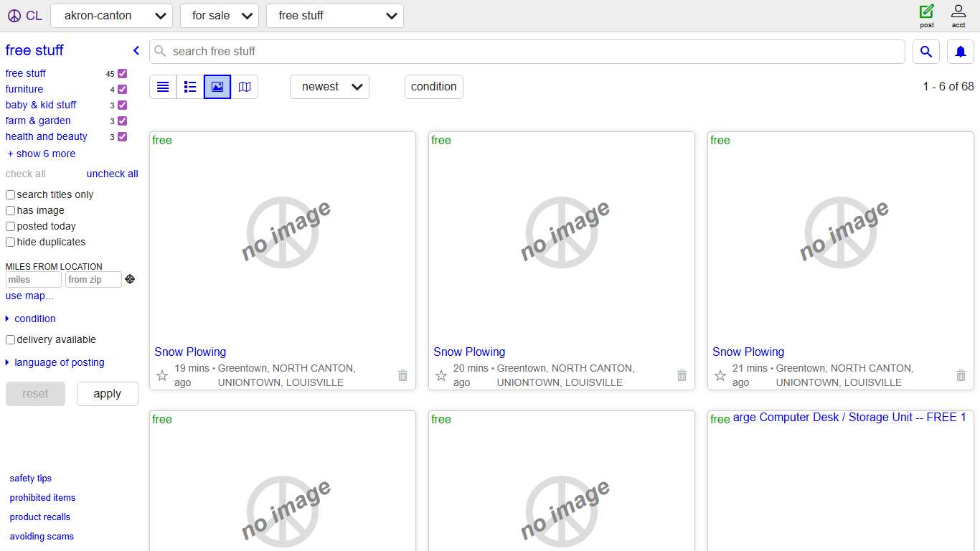Enable the has image checkbox
This screenshot has width=980, height=551.
pos(11,211)
